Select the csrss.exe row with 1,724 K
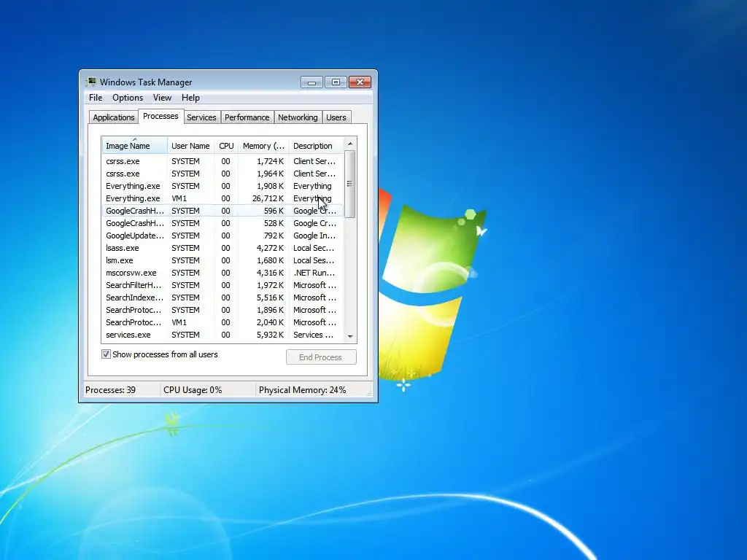 222,161
